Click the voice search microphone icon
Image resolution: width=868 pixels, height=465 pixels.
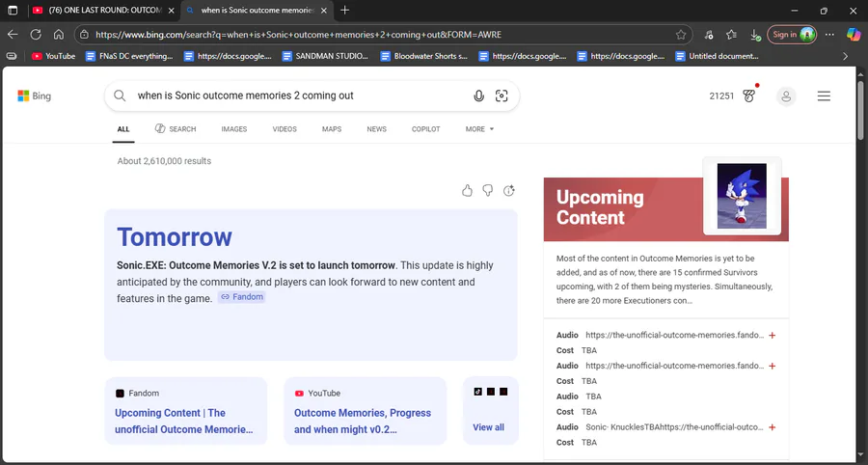click(x=478, y=96)
